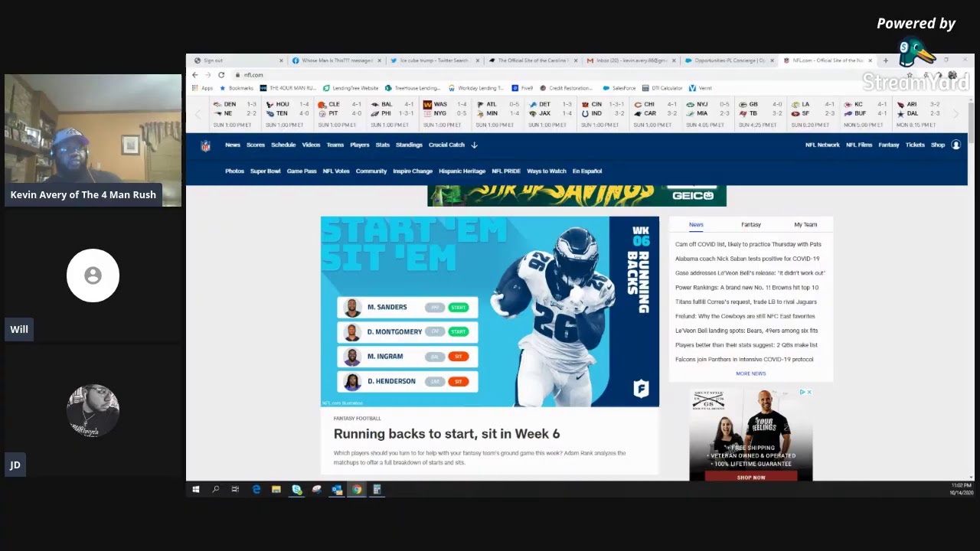Switch to Chrome on the taskbar
The width and height of the screenshot is (980, 551).
357,489
